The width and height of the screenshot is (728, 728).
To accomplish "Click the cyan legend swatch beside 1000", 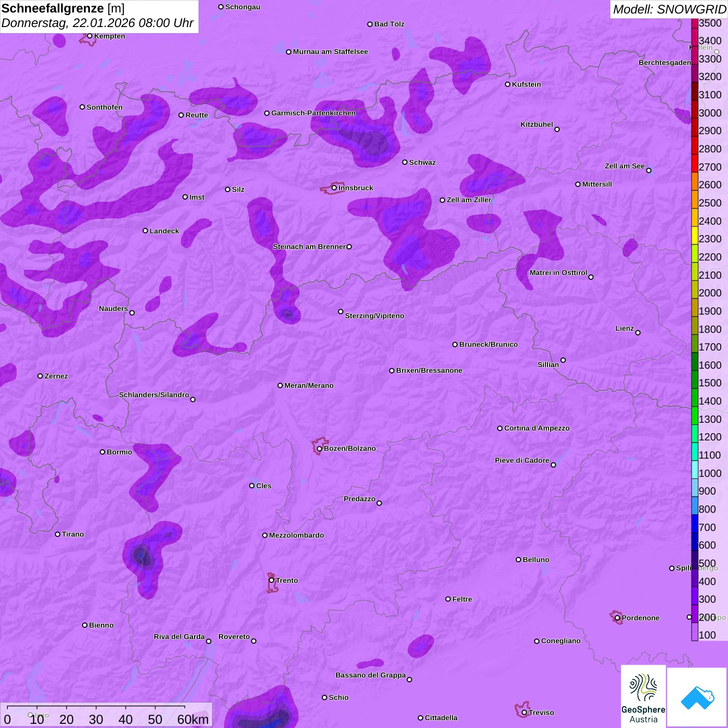I will pyautogui.click(x=695, y=470).
